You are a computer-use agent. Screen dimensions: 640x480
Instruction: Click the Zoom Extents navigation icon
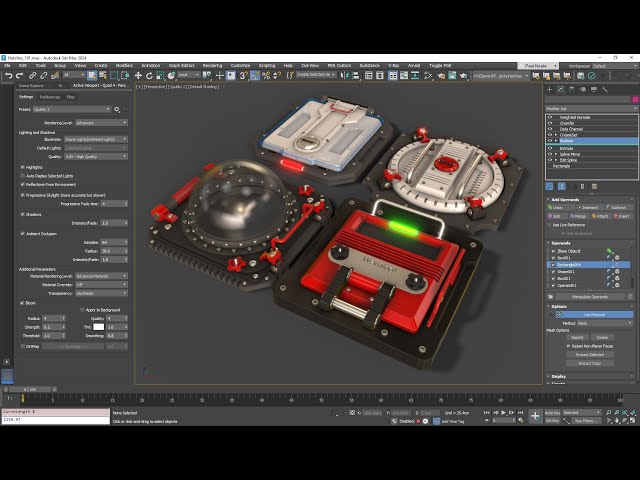pos(624,413)
